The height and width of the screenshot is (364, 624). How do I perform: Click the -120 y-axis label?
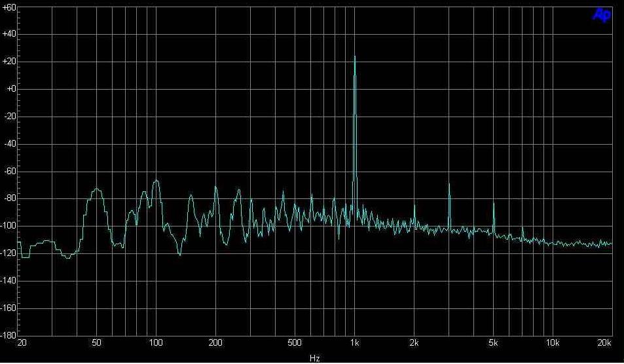pyautogui.click(x=9, y=253)
